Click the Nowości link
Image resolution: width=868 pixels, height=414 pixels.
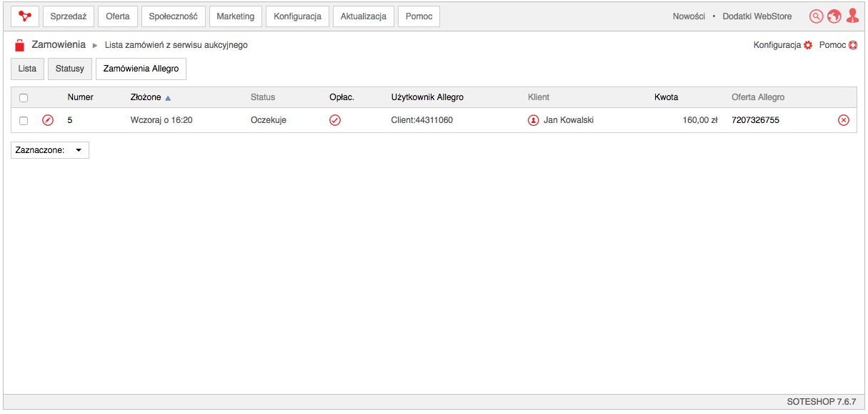(x=689, y=16)
